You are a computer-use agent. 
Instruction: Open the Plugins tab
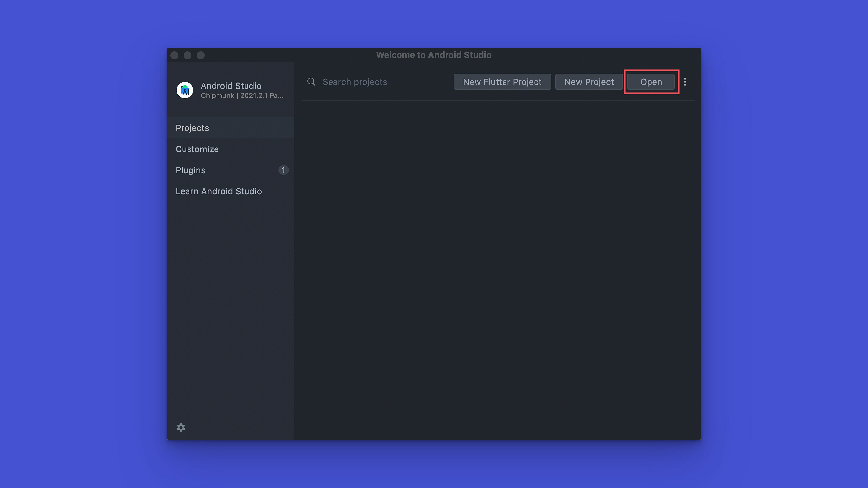(x=231, y=170)
